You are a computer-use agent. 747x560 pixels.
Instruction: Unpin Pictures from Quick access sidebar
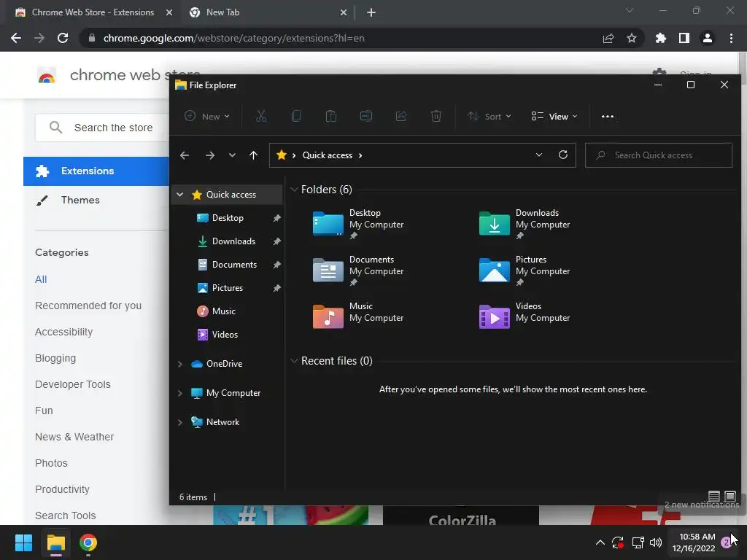click(x=276, y=288)
